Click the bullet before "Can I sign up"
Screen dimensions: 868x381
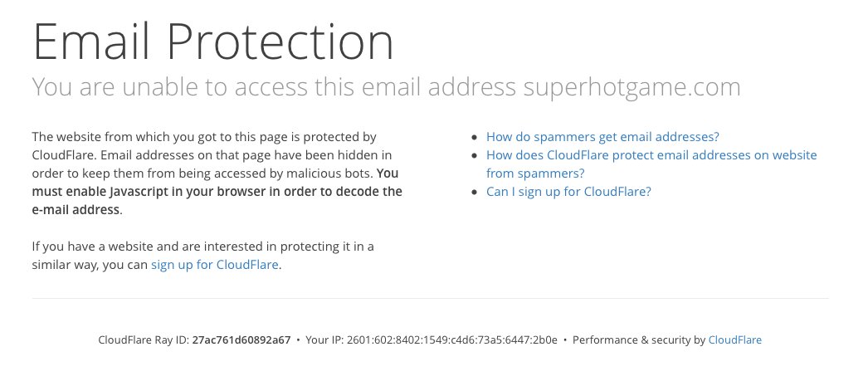click(475, 193)
